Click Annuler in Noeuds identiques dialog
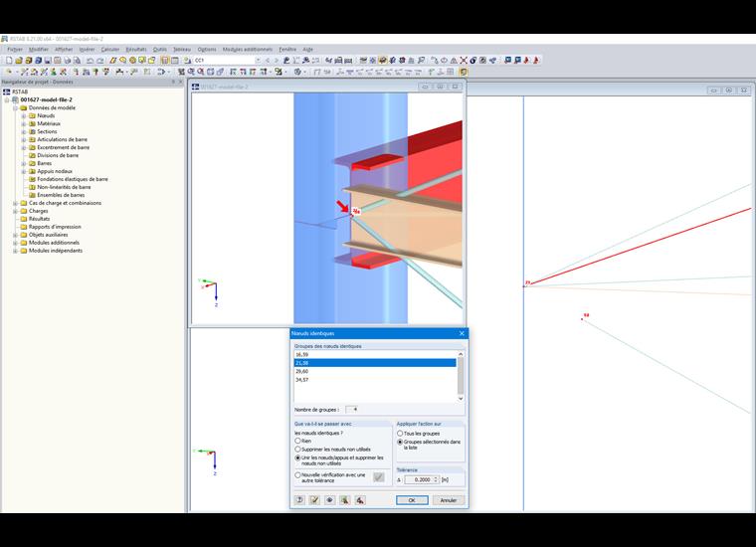Screen dimensions: 756x547 (x=448, y=500)
